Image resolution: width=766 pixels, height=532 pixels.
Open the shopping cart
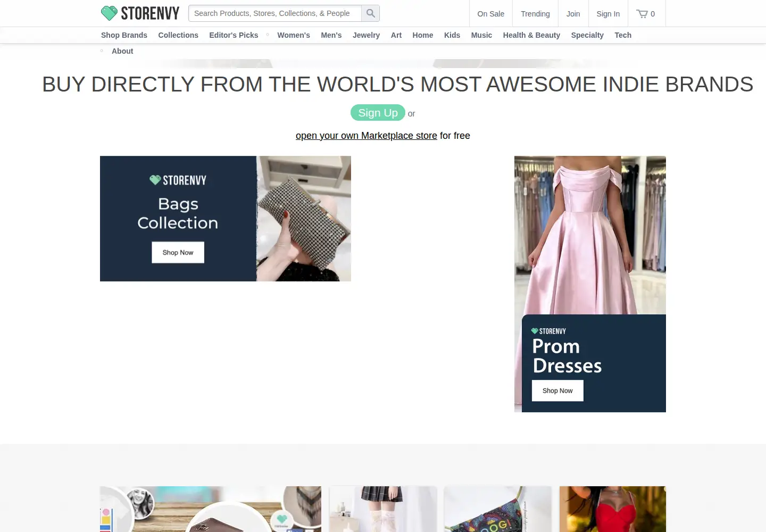pos(646,14)
